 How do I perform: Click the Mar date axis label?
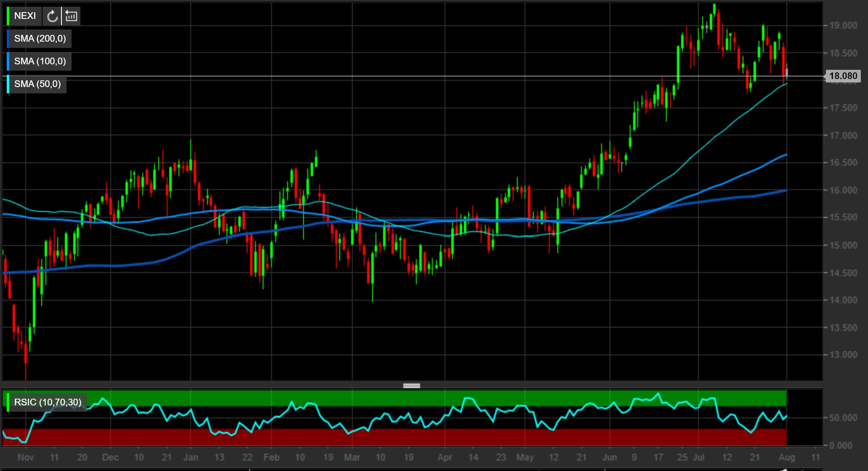point(352,457)
